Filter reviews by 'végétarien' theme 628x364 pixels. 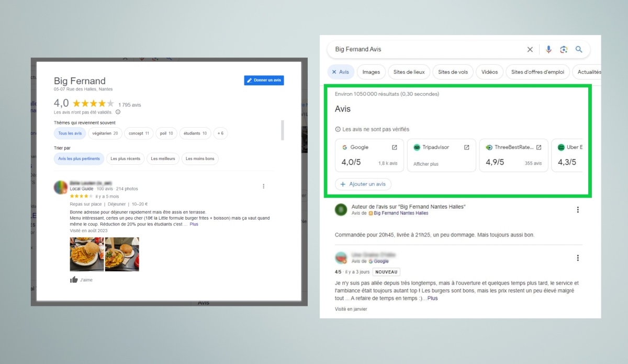coord(105,133)
